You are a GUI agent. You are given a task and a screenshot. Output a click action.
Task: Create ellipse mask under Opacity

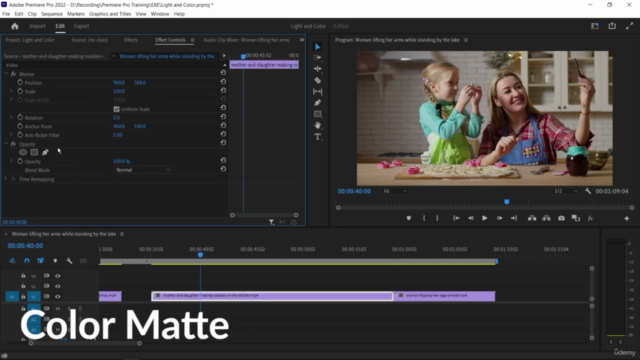point(23,152)
